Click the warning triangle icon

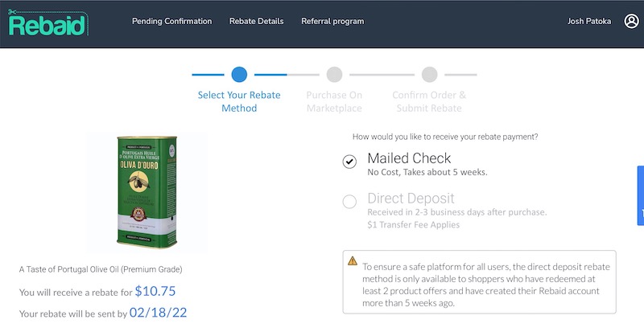353,261
